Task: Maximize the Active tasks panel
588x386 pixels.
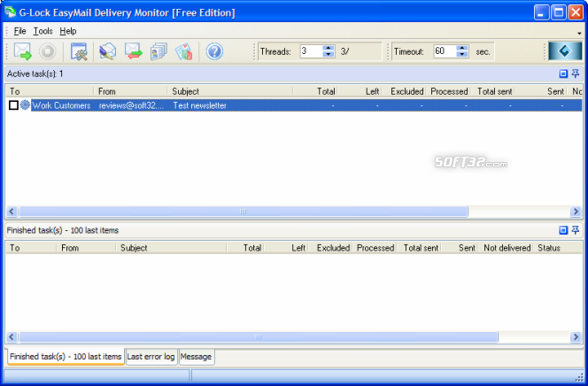Action: pos(563,73)
